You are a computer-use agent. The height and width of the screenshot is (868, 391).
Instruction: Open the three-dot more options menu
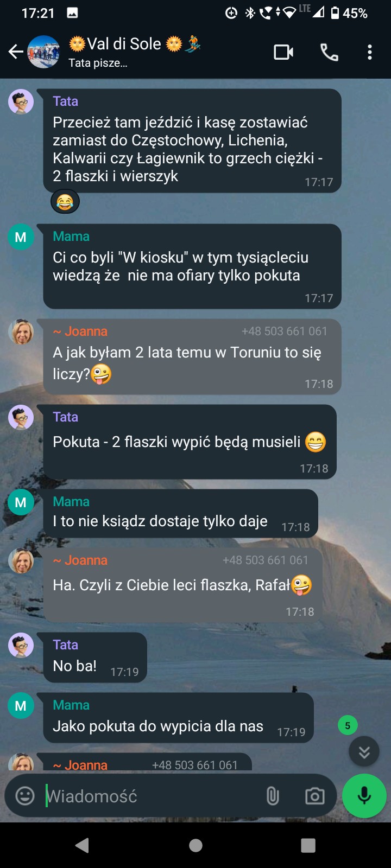[370, 52]
